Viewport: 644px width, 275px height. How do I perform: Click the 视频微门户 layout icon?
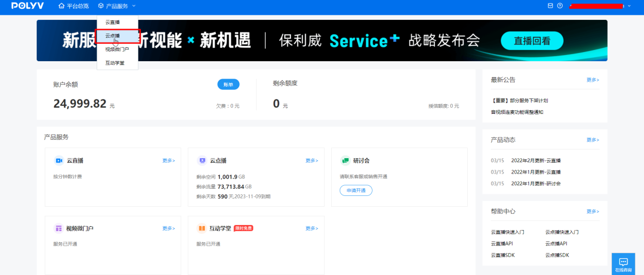pos(59,228)
